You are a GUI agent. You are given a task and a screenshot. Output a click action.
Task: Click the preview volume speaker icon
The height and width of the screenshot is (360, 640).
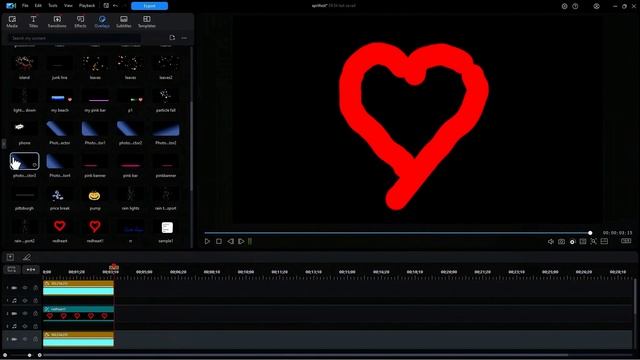pyautogui.click(x=551, y=242)
